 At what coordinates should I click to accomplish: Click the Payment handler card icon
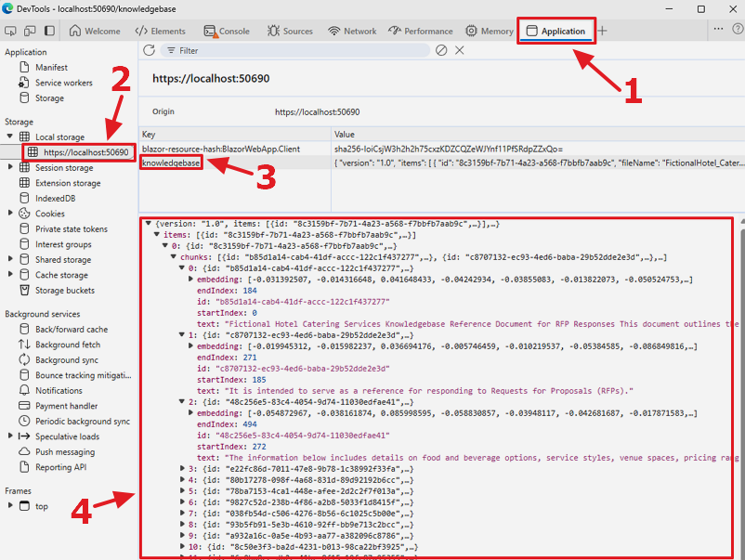pyautogui.click(x=24, y=406)
